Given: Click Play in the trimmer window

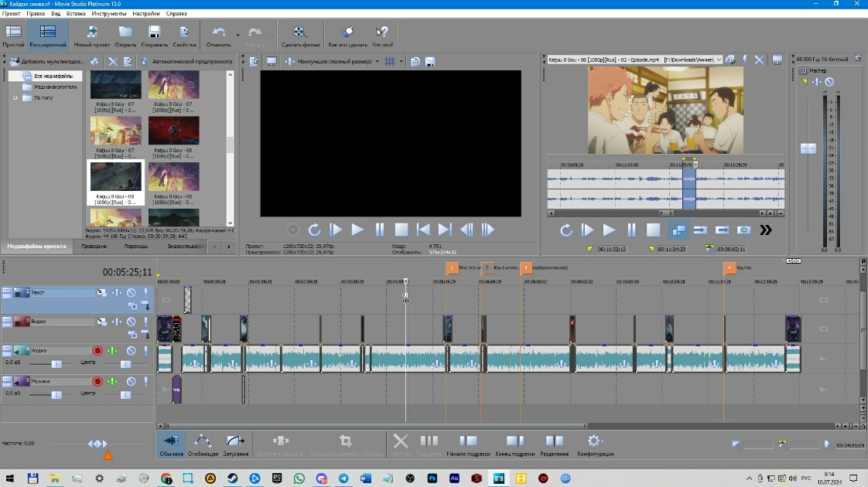Looking at the screenshot, I should 609,230.
